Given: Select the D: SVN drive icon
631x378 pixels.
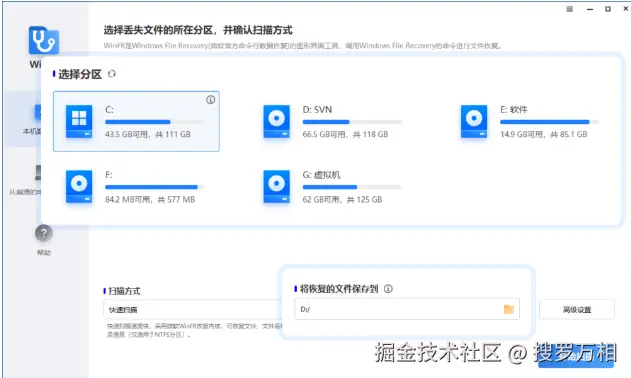Looking at the screenshot, I should [276, 121].
